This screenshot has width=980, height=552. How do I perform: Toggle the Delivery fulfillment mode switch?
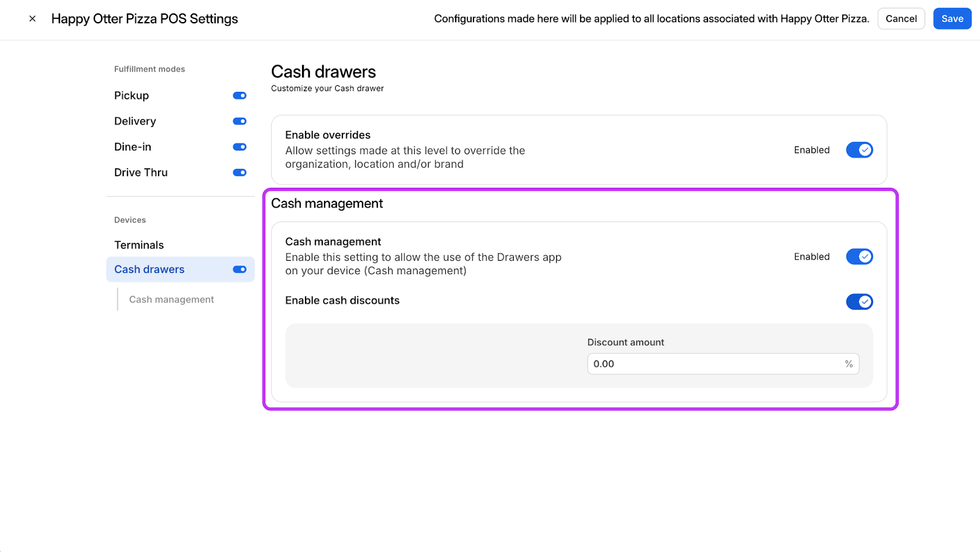coord(239,121)
